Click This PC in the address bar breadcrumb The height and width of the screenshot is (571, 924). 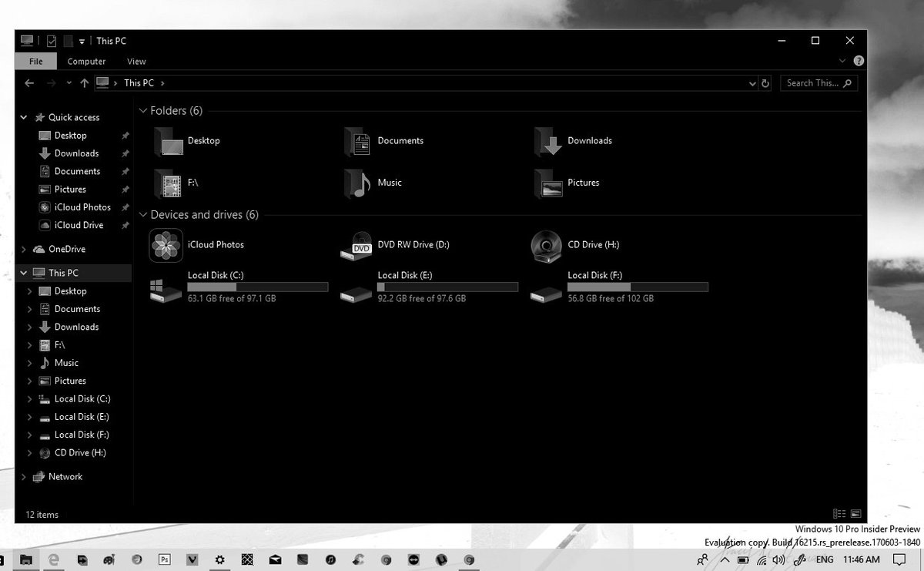click(x=139, y=83)
